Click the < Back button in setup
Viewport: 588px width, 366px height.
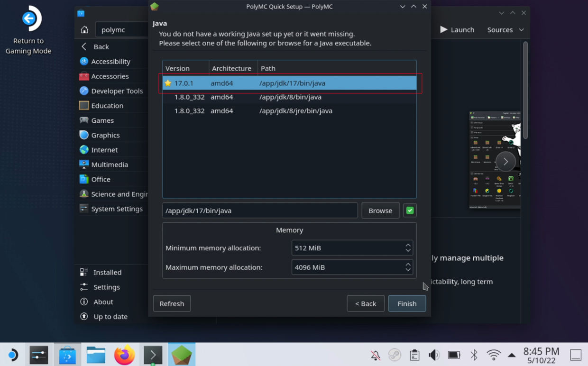click(x=366, y=303)
